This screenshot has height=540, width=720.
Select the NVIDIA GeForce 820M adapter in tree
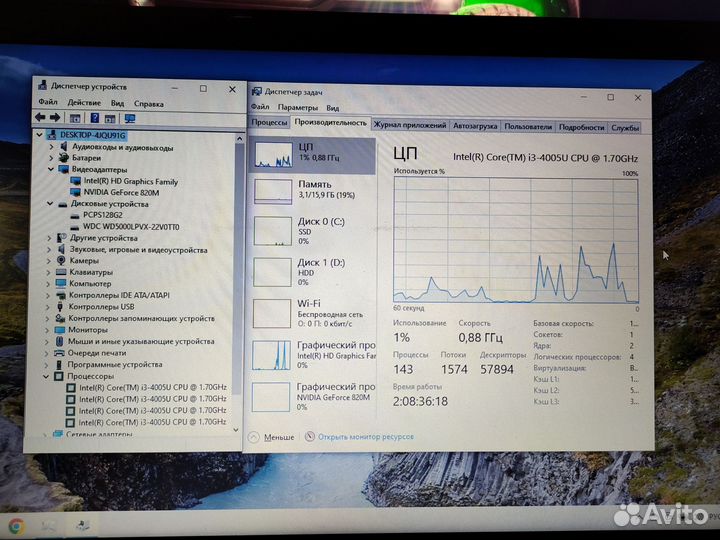[x=121, y=192]
